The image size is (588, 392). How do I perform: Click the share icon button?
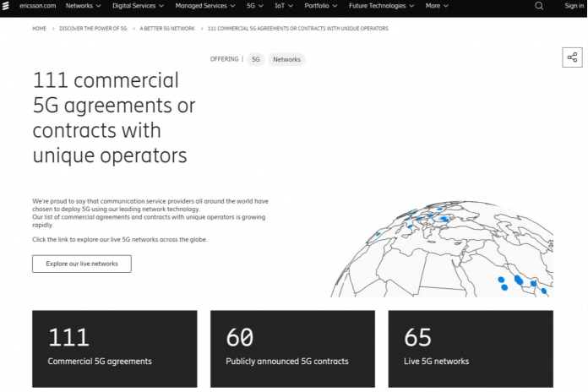point(572,57)
